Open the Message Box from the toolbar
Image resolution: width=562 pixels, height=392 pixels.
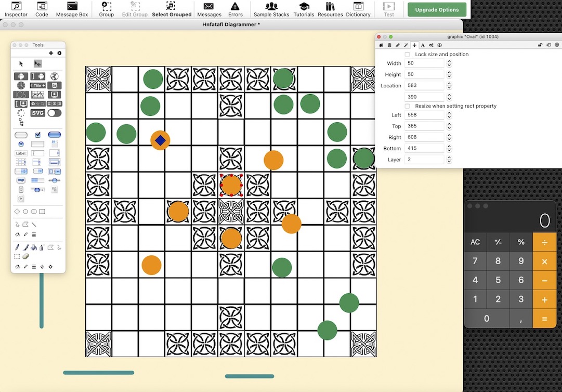72,9
